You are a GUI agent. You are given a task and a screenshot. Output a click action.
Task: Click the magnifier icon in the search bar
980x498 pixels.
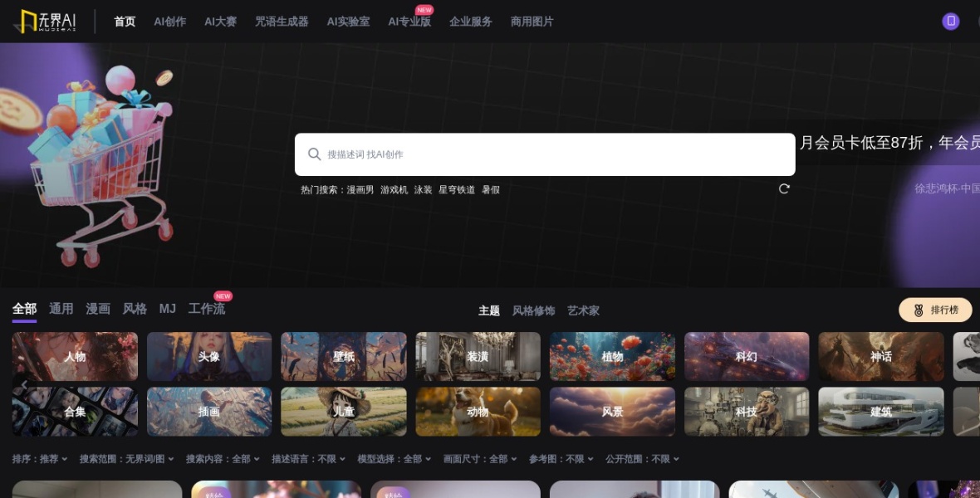point(315,154)
